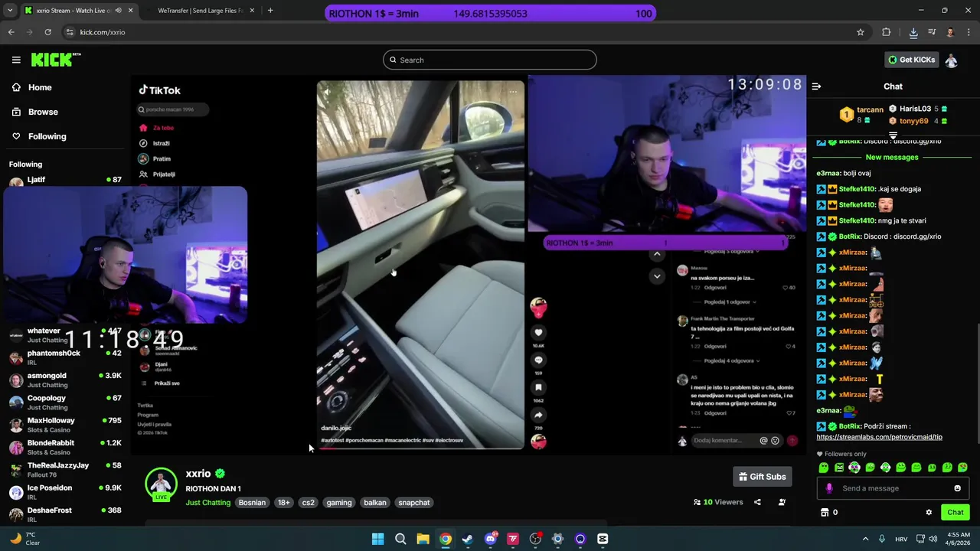Open Chrome media controls icon

[932, 32]
